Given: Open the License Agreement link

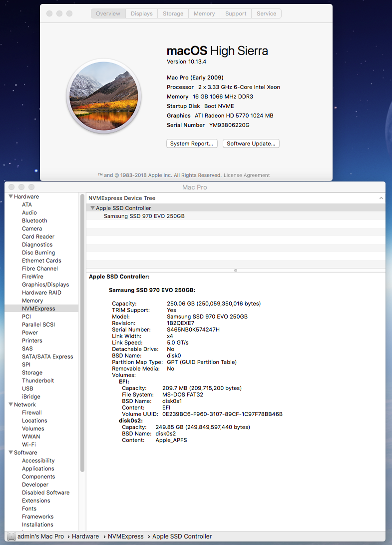Looking at the screenshot, I should click(x=247, y=175).
